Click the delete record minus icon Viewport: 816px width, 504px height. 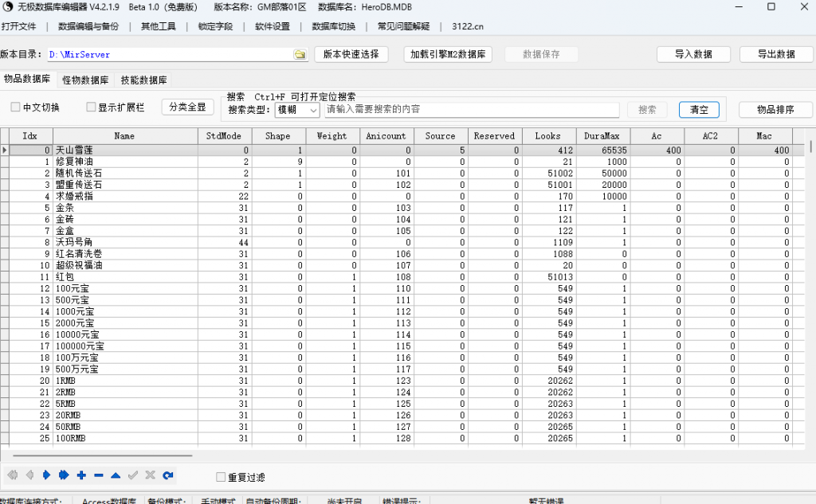click(x=99, y=475)
